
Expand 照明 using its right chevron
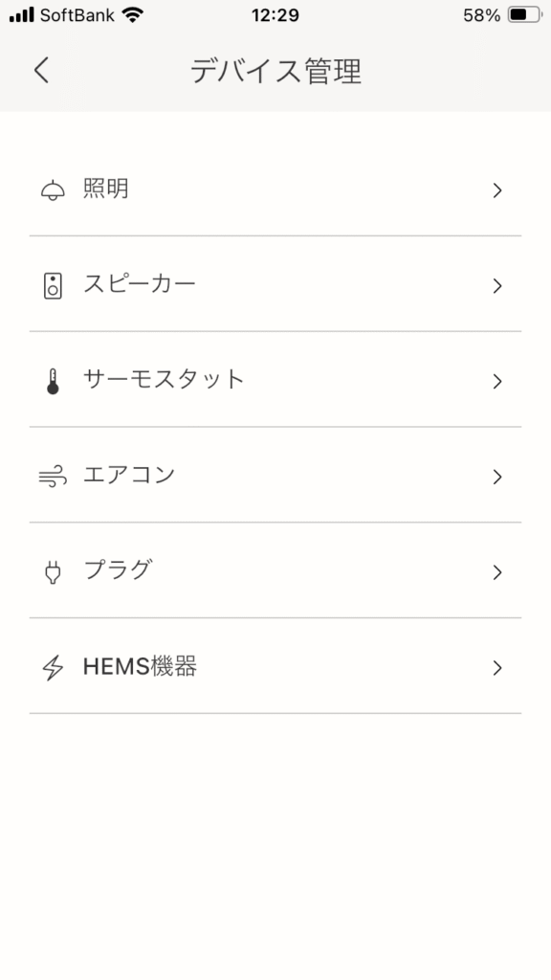point(497,190)
